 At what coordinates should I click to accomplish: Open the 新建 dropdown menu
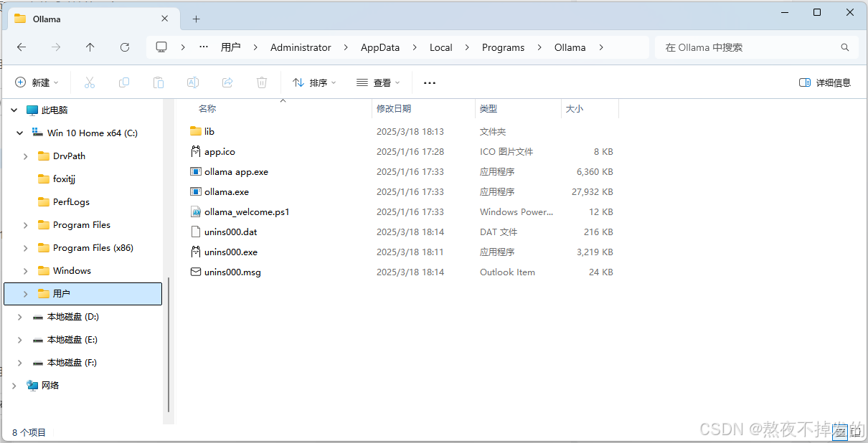[37, 82]
